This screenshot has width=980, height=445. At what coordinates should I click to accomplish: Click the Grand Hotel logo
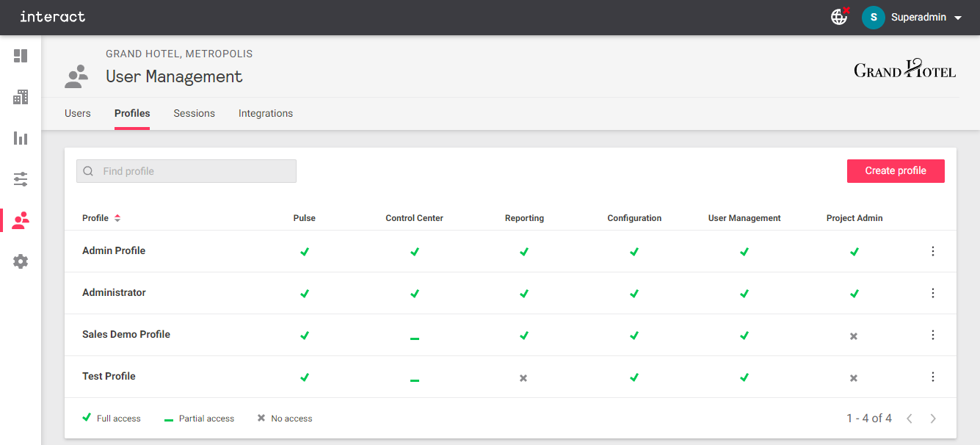point(904,70)
